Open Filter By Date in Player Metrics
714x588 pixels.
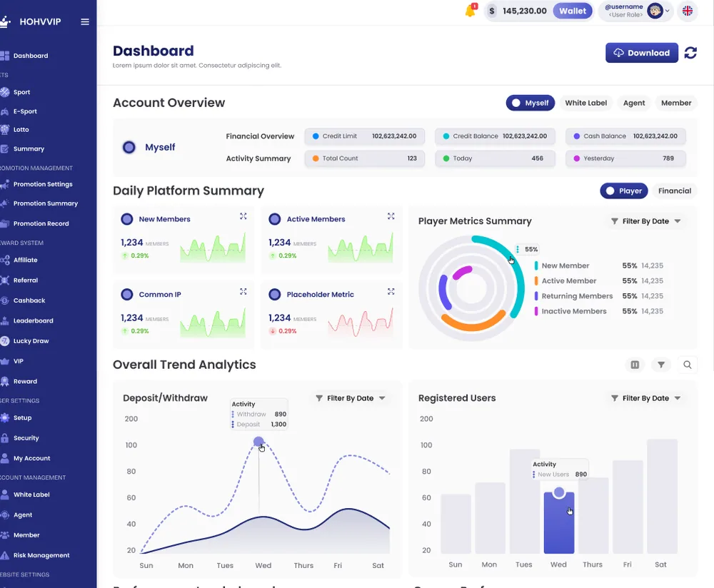coord(645,221)
